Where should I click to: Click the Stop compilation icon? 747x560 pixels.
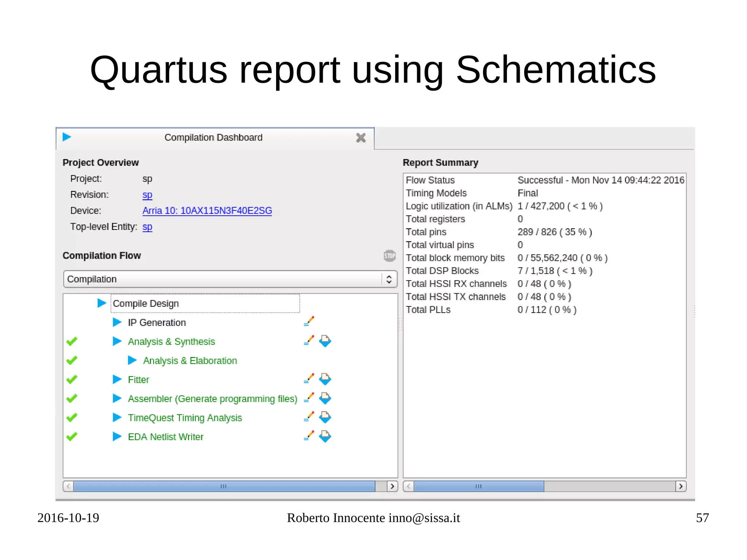(x=390, y=256)
